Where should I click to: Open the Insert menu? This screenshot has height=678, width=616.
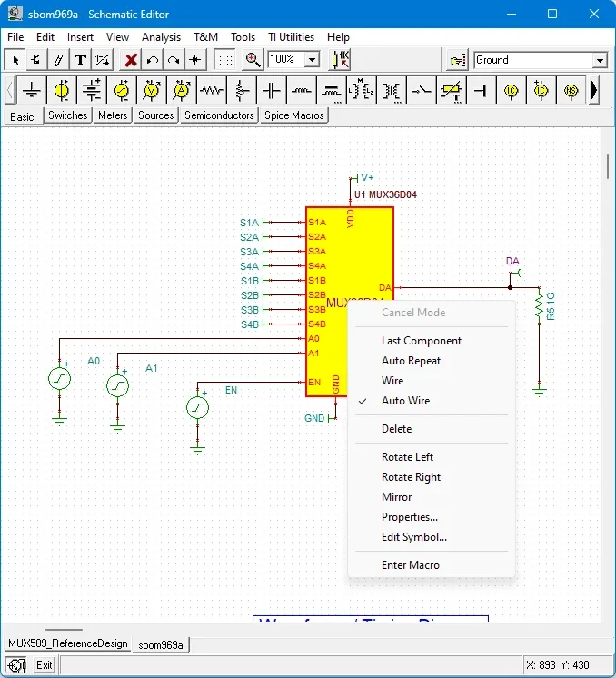coord(80,37)
